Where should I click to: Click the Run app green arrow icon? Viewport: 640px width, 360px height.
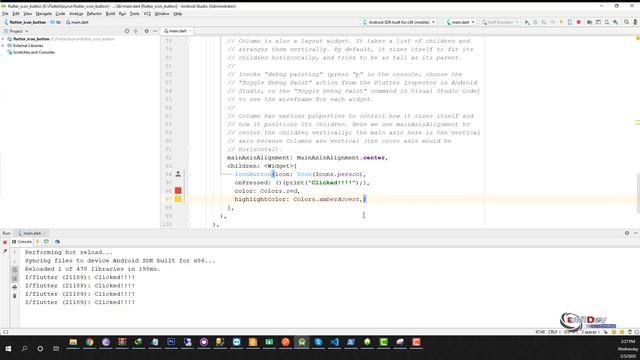(x=527, y=22)
